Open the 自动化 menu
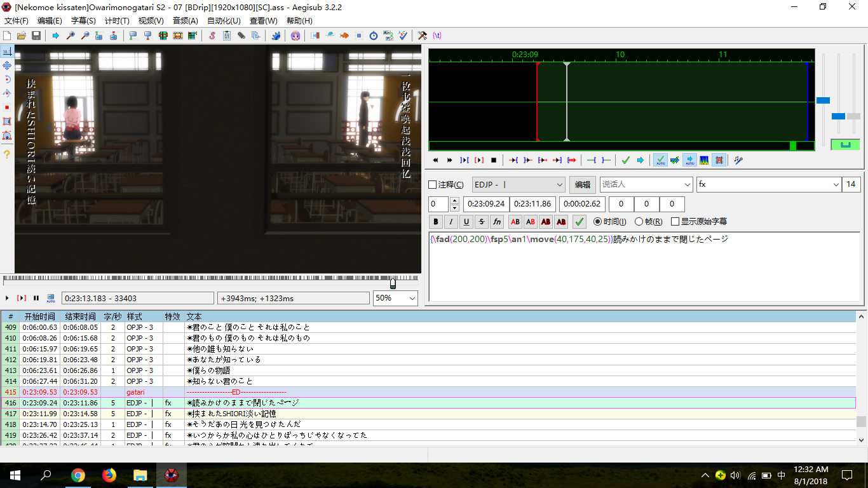This screenshot has width=868, height=488. click(x=224, y=20)
